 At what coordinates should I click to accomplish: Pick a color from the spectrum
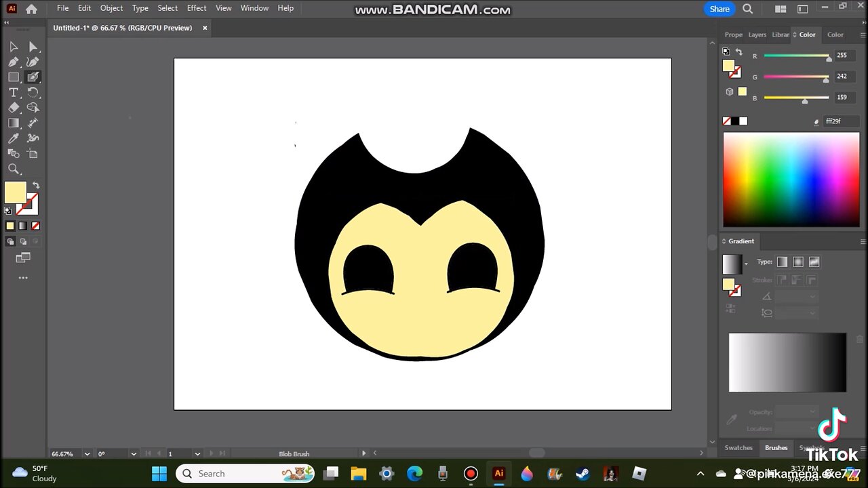(791, 179)
